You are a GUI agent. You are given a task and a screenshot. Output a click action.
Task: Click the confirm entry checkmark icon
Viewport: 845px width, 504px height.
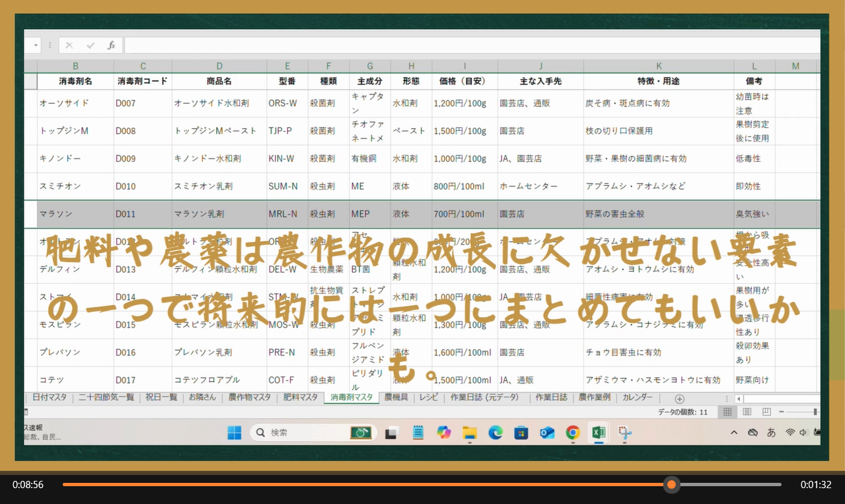[91, 46]
